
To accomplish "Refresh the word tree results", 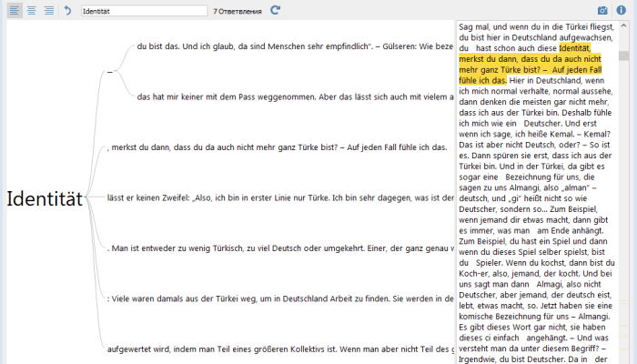I will coord(276,10).
